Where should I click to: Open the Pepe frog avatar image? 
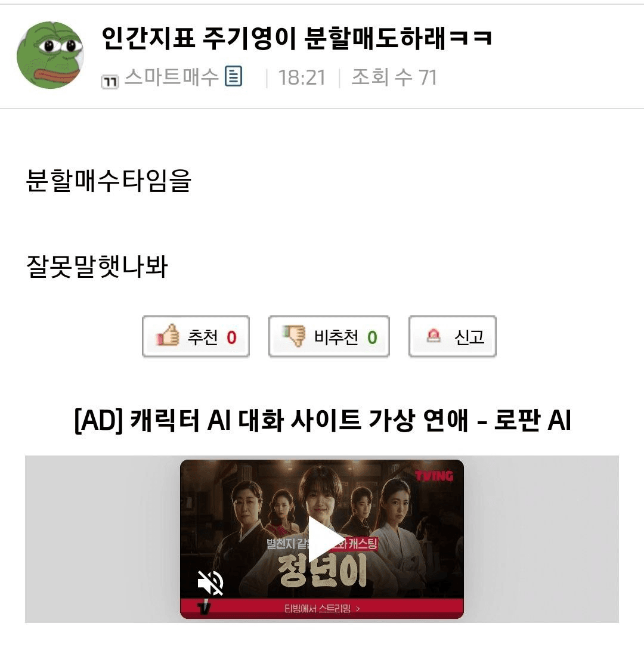50,55
